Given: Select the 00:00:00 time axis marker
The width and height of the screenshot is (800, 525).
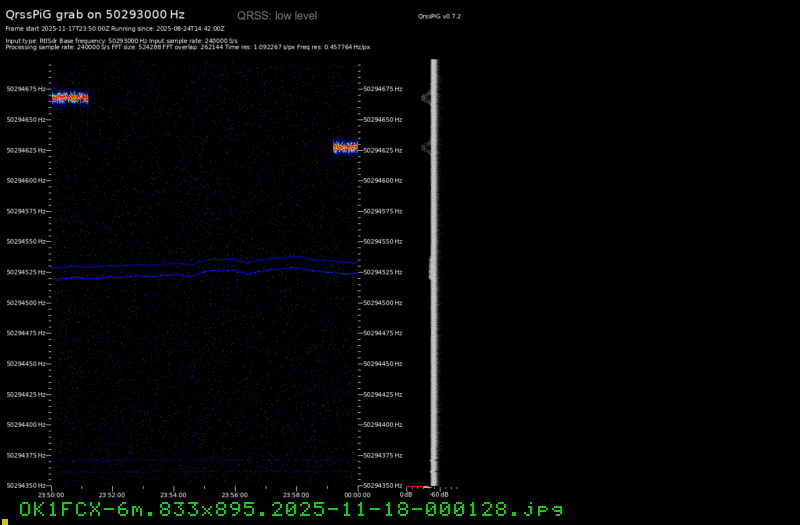Looking at the screenshot, I should click(357, 494).
